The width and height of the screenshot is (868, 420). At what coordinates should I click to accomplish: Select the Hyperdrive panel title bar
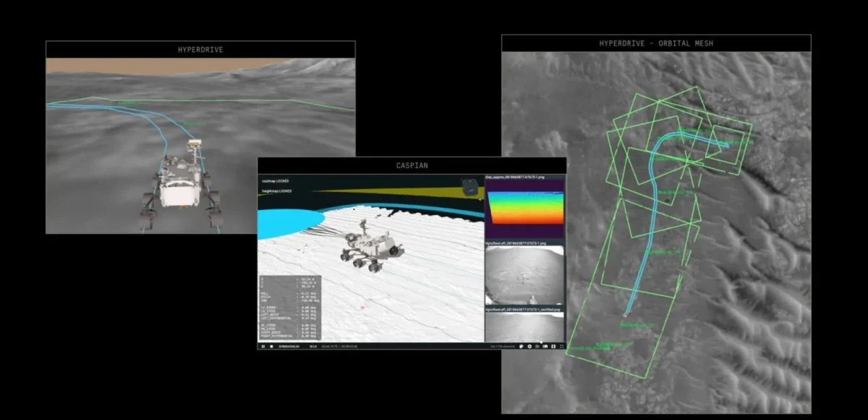200,50
